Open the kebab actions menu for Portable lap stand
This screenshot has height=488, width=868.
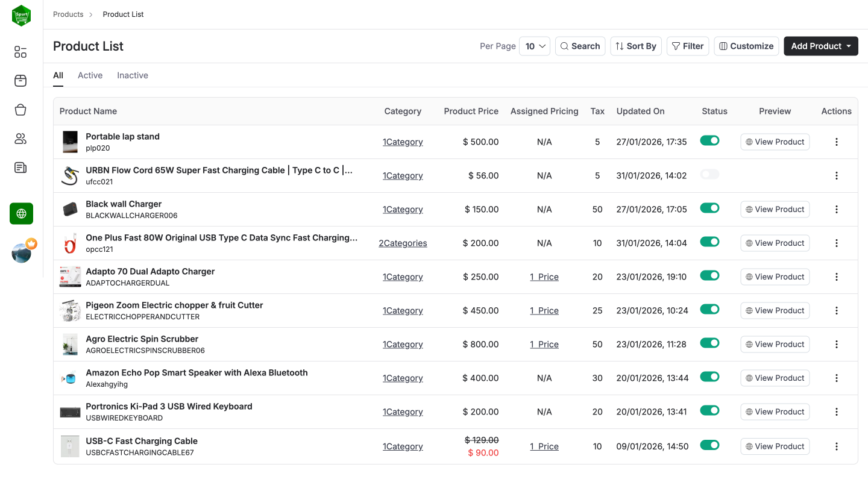pos(837,142)
